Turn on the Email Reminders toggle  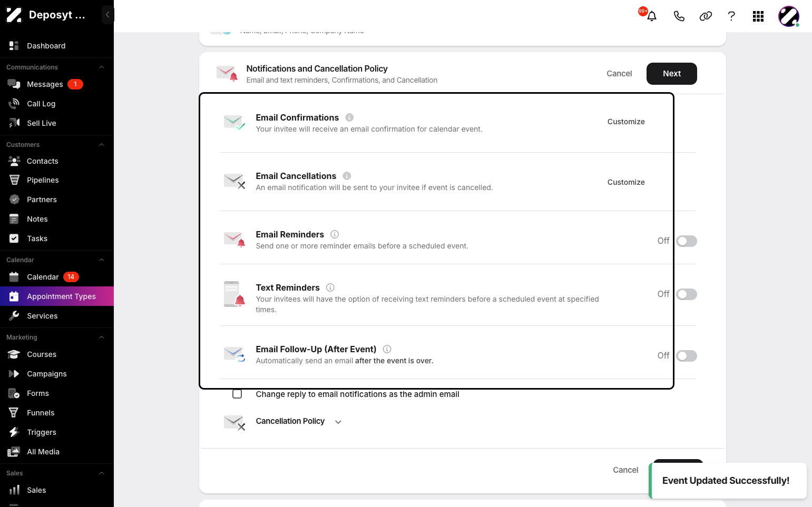click(x=687, y=241)
